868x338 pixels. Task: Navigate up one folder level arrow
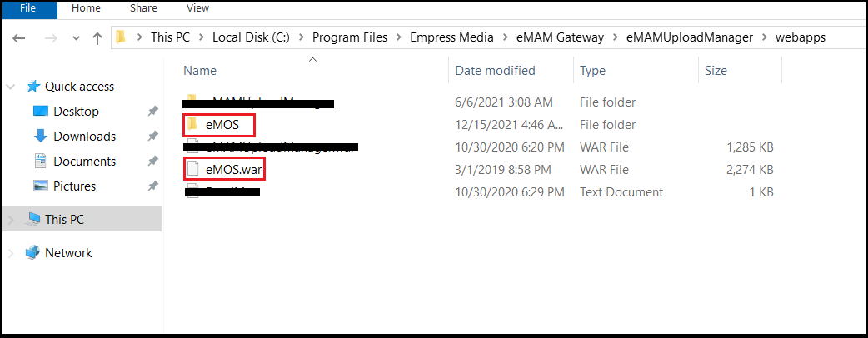pyautogui.click(x=97, y=38)
